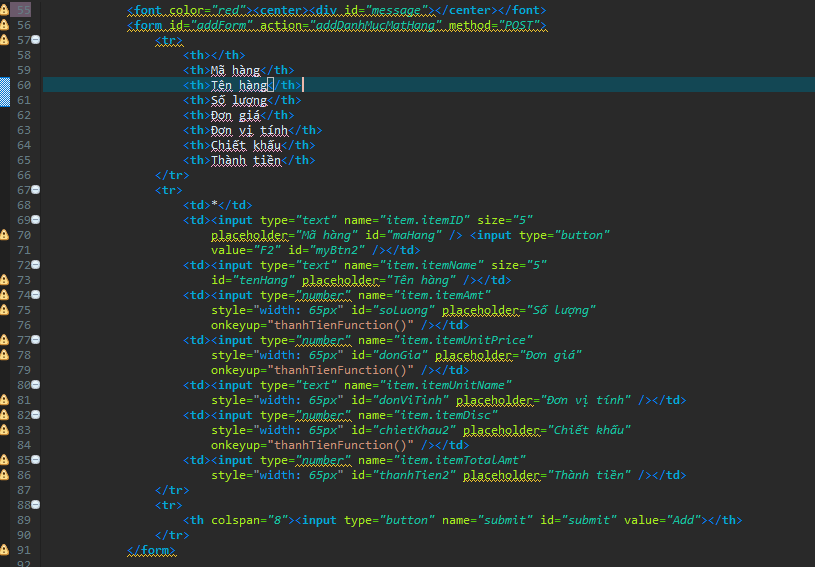
Task: Click the "donViTinh" id value on line 81
Action: point(411,400)
